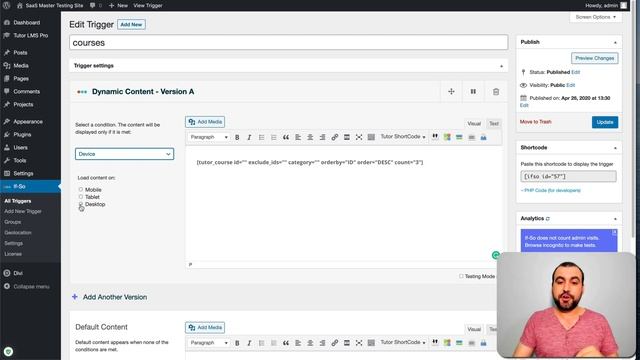
Task: Open the Device condition dropdown
Action: [124, 154]
